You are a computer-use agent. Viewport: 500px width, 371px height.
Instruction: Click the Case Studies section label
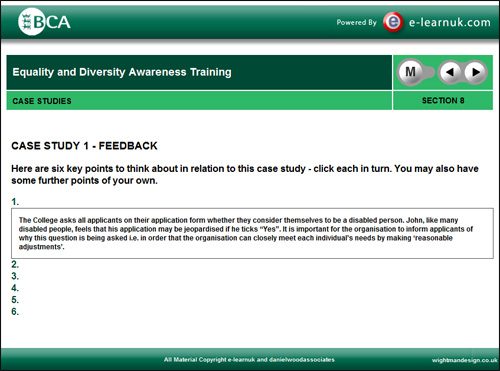42,101
